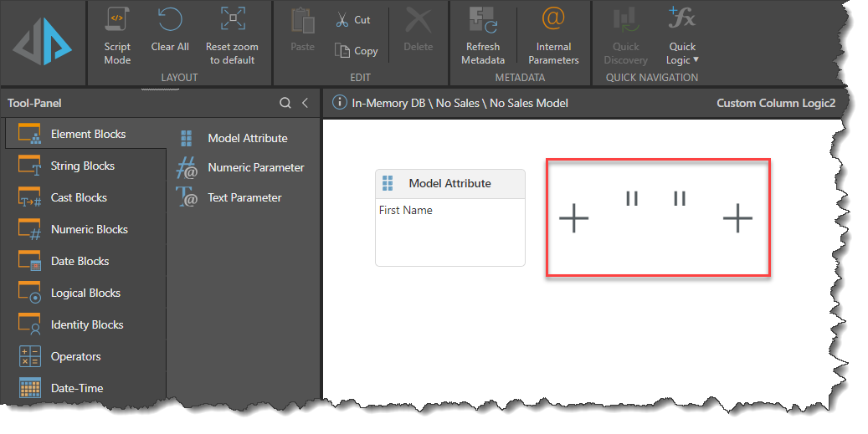Viewport: 868px width, 434px height.
Task: Click the info icon beside In-Memory DB path
Action: [340, 103]
